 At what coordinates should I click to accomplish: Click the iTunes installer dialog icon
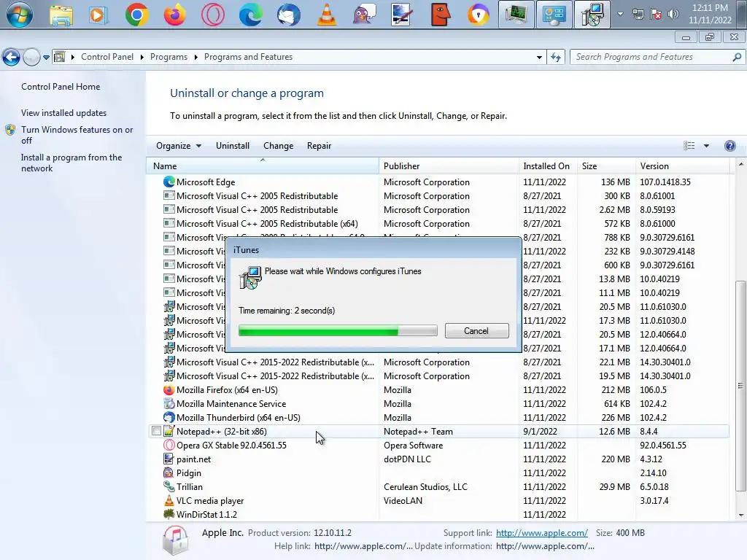coord(251,278)
